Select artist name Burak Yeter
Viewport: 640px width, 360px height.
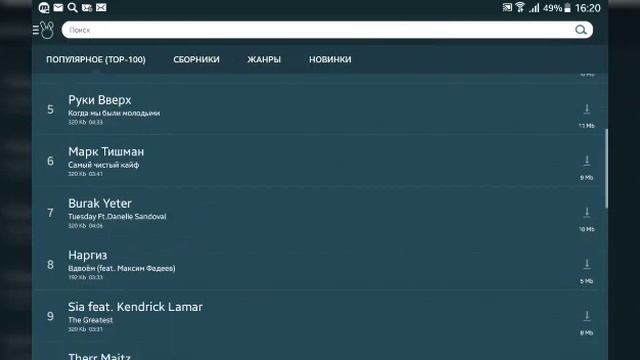click(100, 203)
